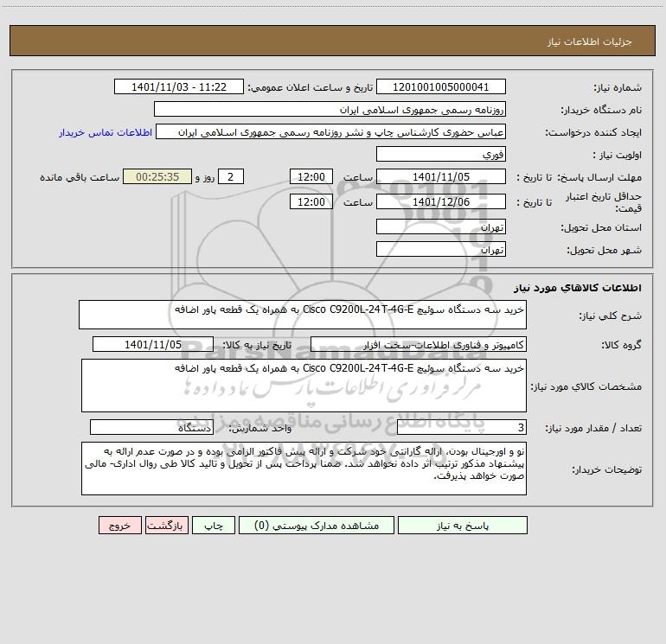The height and width of the screenshot is (644, 666).
Task: Click the 'جزئیات اطلاعات نیاز' header title
Action: (590, 41)
